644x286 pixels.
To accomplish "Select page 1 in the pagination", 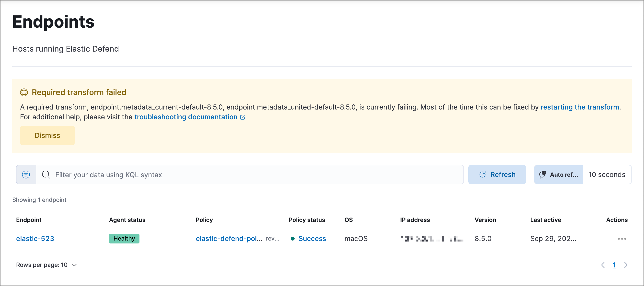I will [614, 265].
